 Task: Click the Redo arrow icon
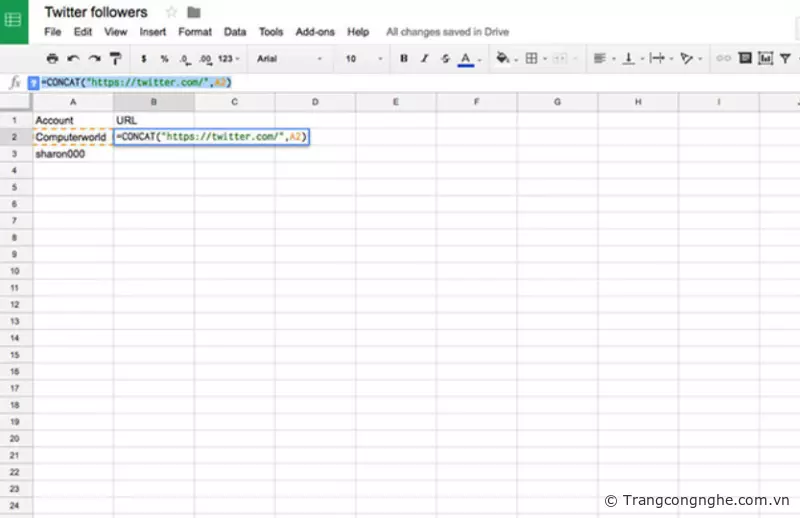click(94, 59)
